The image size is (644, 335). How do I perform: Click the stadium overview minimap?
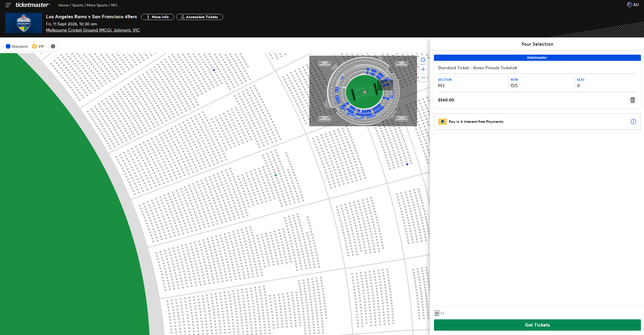[x=363, y=91]
